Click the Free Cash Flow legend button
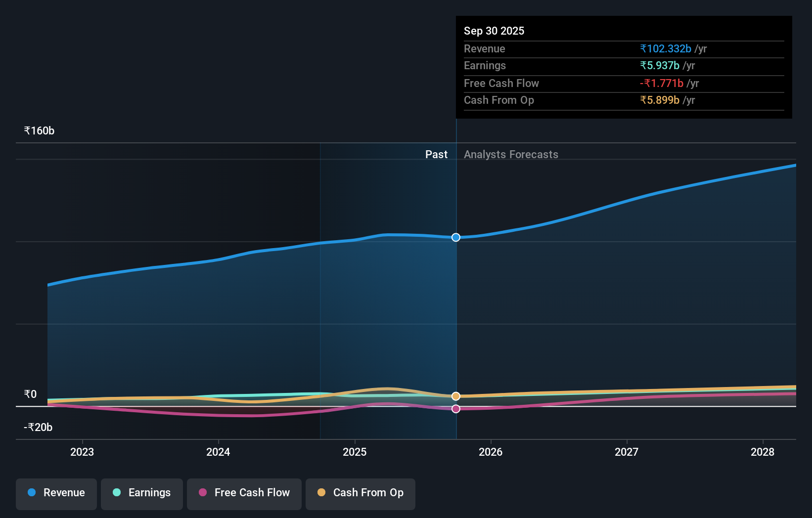Viewport: 812px width, 518px height. [x=244, y=494]
